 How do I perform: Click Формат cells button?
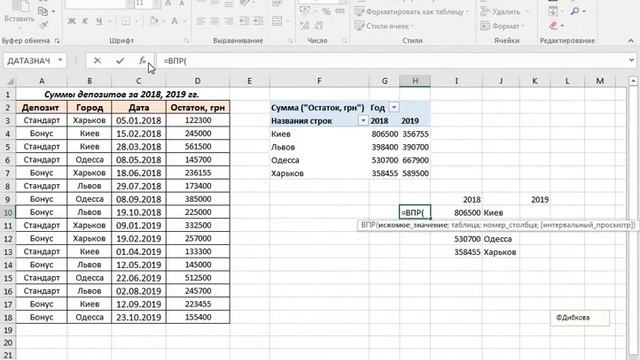pyautogui.click(x=502, y=26)
